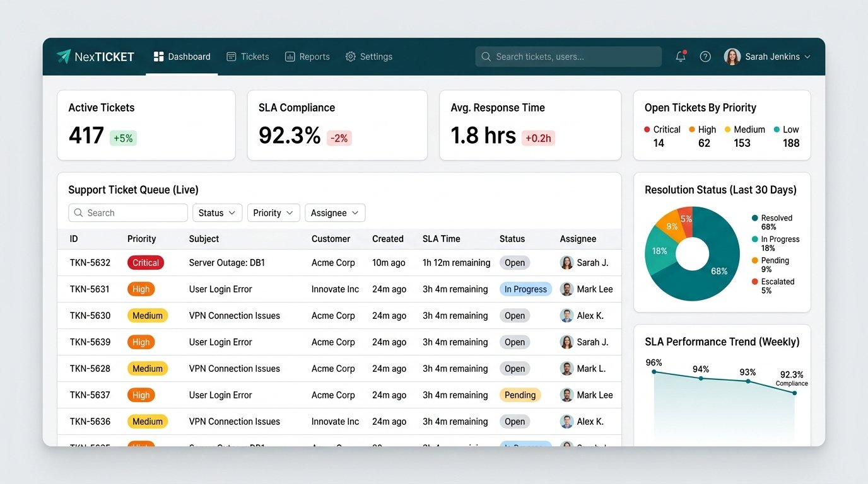Focus the Search tickets, users field
This screenshot has height=484, width=868.
pos(568,57)
